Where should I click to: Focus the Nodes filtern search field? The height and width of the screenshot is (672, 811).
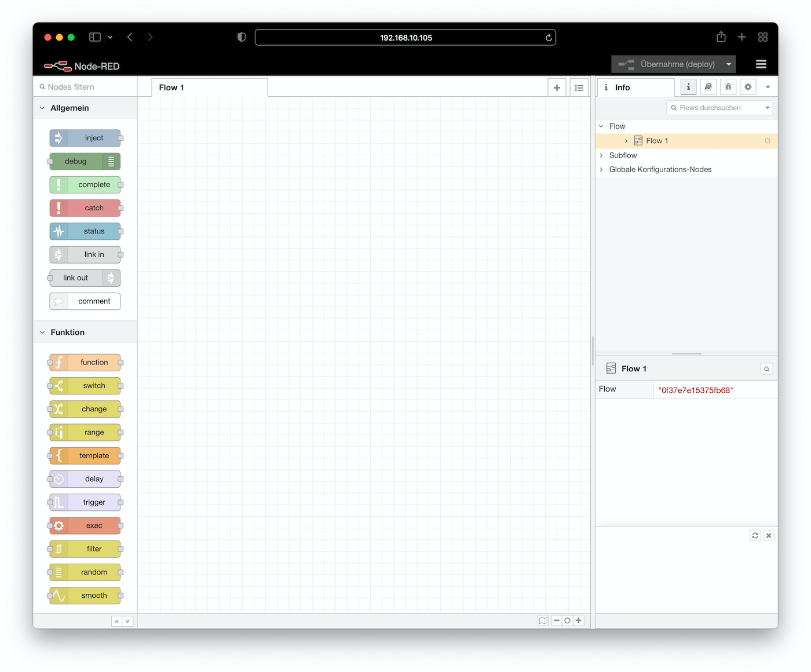(85, 87)
